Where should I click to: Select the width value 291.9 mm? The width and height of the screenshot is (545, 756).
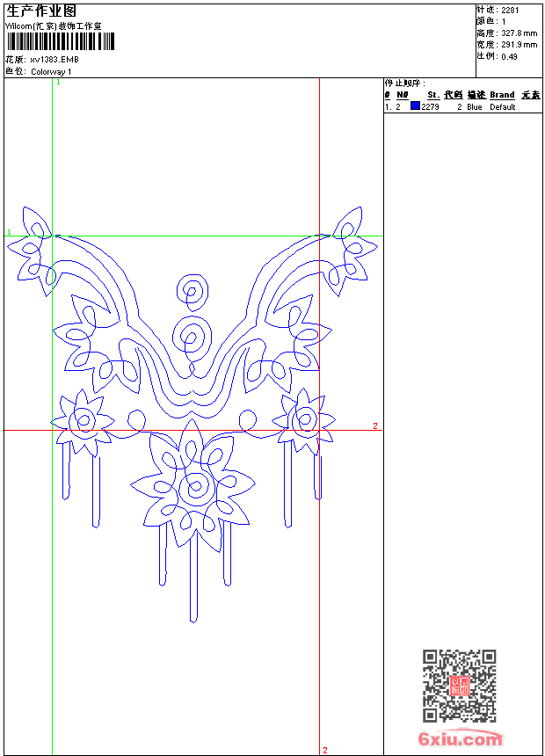pyautogui.click(x=519, y=45)
